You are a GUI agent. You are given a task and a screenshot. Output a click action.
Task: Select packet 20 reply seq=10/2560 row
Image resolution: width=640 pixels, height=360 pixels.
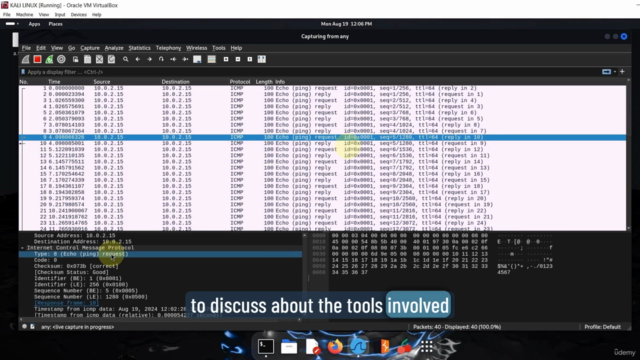[x=322, y=204]
